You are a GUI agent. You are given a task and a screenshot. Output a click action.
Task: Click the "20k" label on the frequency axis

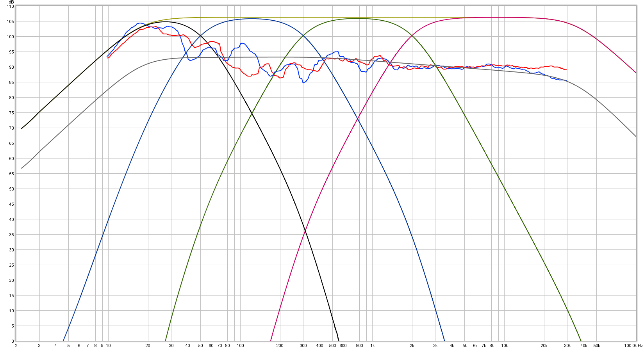coord(544,345)
